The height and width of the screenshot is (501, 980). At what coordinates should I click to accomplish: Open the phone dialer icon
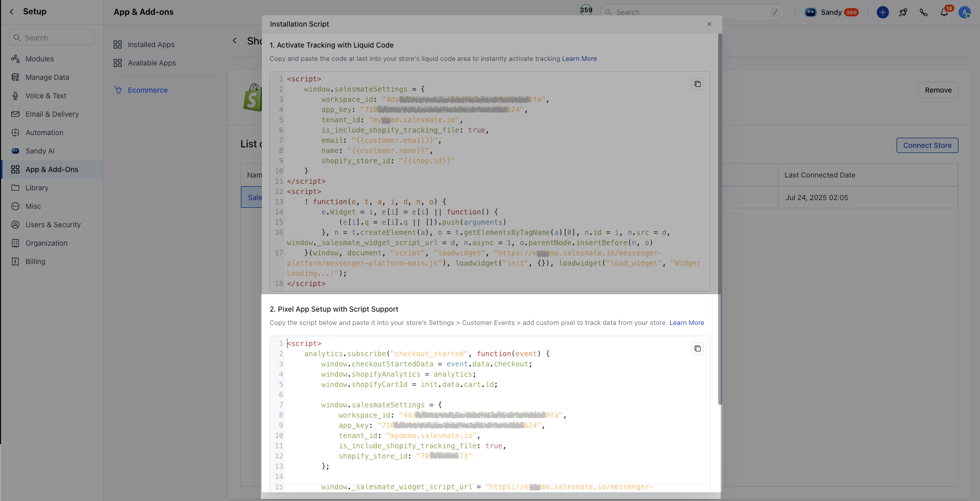click(x=924, y=12)
